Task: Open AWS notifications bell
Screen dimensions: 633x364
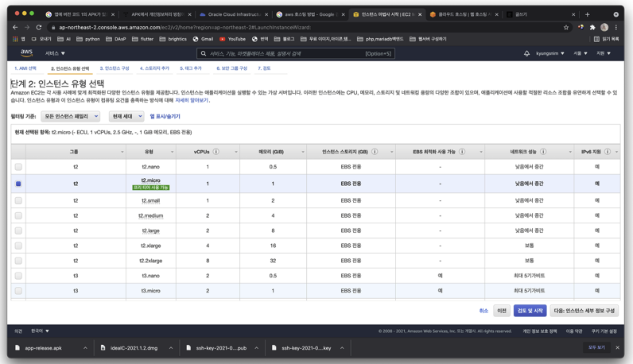Action: [526, 53]
